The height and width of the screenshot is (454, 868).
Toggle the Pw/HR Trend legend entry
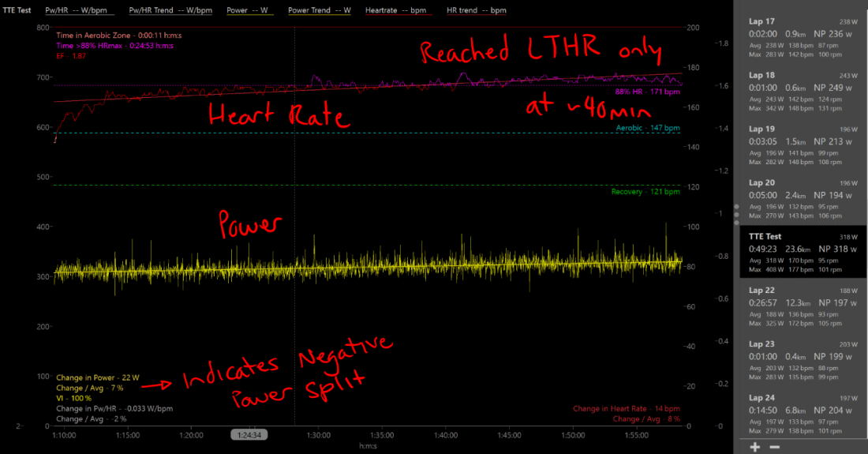click(x=168, y=12)
